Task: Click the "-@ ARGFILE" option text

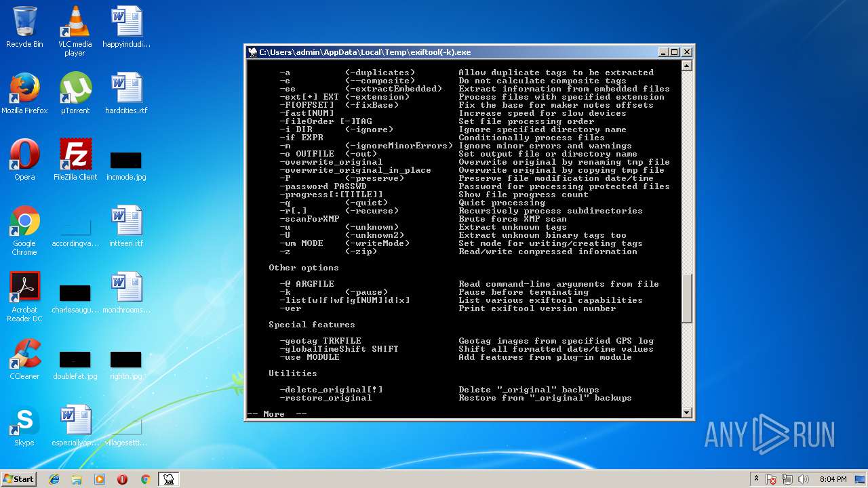Action: pyautogui.click(x=307, y=284)
